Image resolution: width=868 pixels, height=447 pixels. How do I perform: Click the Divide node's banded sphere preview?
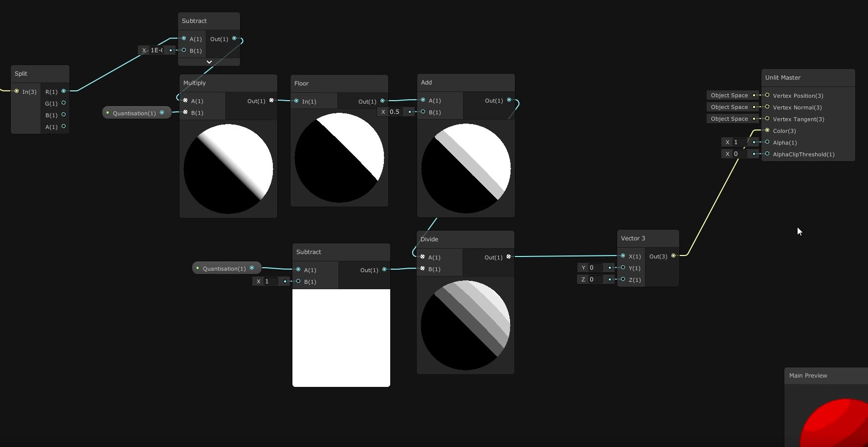(465, 325)
